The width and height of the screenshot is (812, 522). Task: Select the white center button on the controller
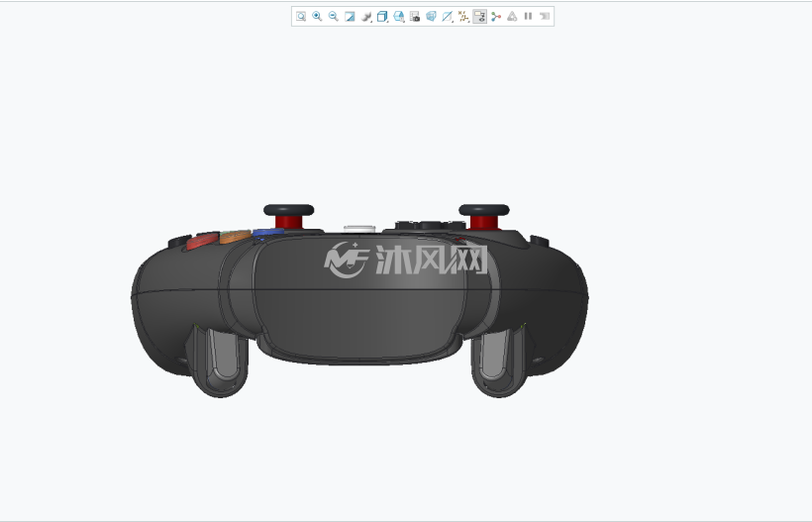(359, 229)
